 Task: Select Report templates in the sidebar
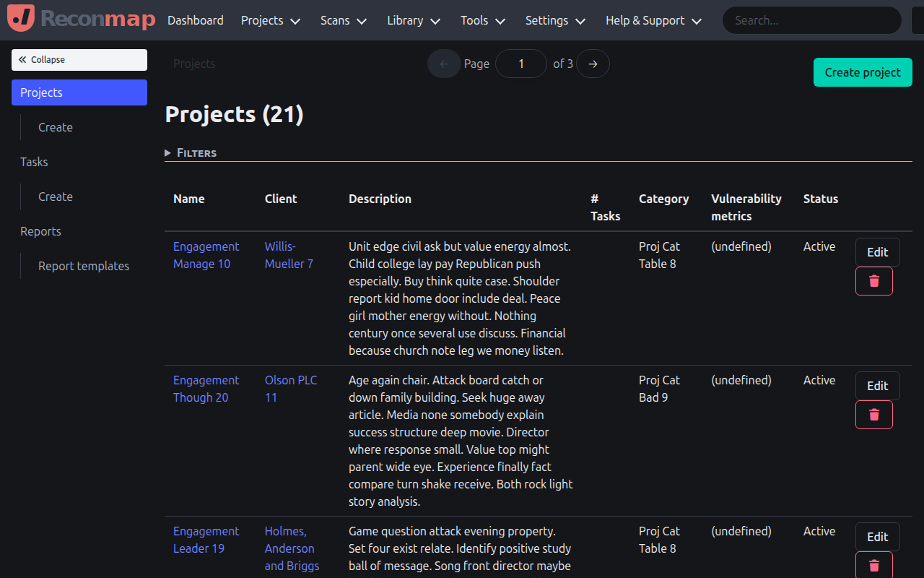[x=84, y=266]
